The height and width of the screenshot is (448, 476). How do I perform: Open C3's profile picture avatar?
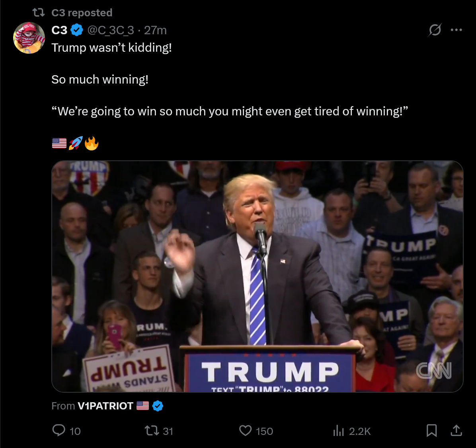pyautogui.click(x=29, y=38)
